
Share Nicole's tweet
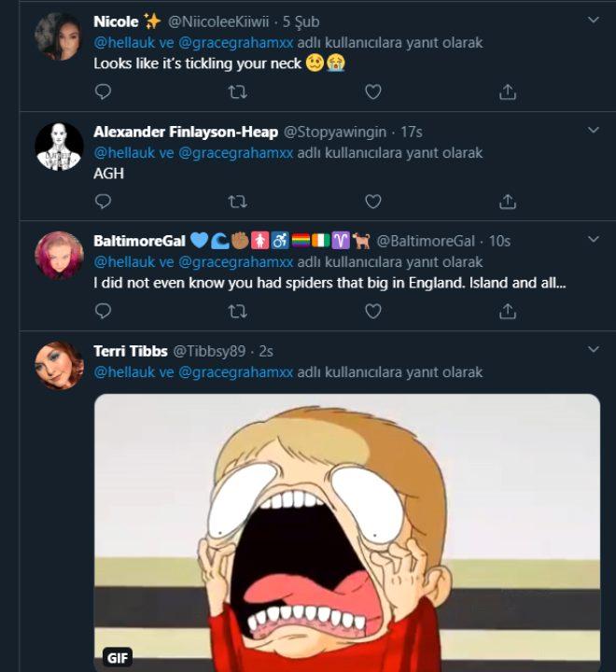[x=508, y=91]
